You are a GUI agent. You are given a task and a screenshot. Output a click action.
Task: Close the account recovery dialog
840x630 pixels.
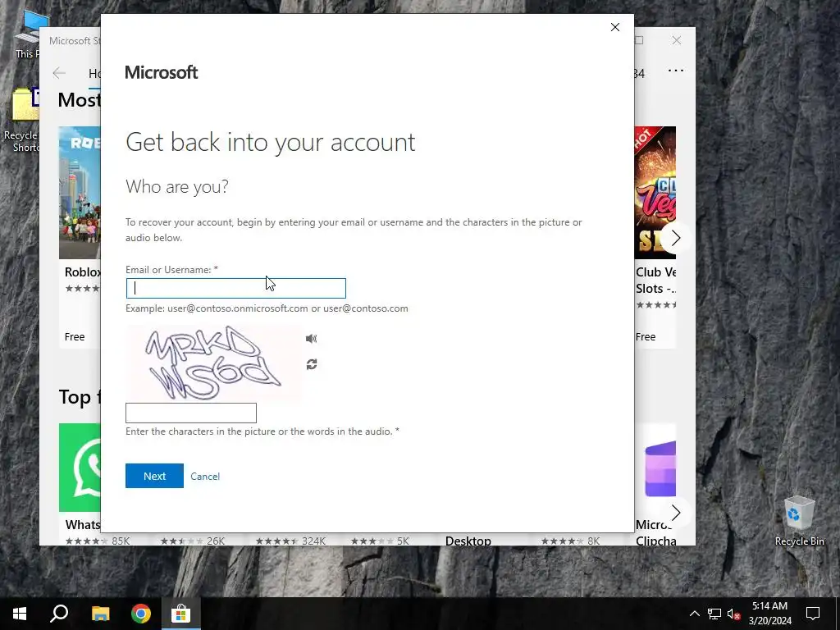coord(615,27)
